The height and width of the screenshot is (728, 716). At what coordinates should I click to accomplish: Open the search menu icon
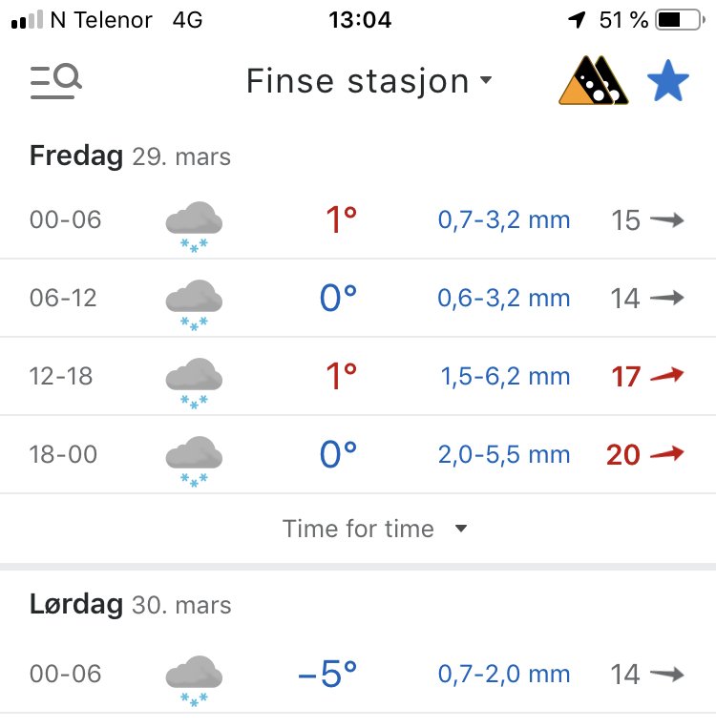[x=55, y=82]
